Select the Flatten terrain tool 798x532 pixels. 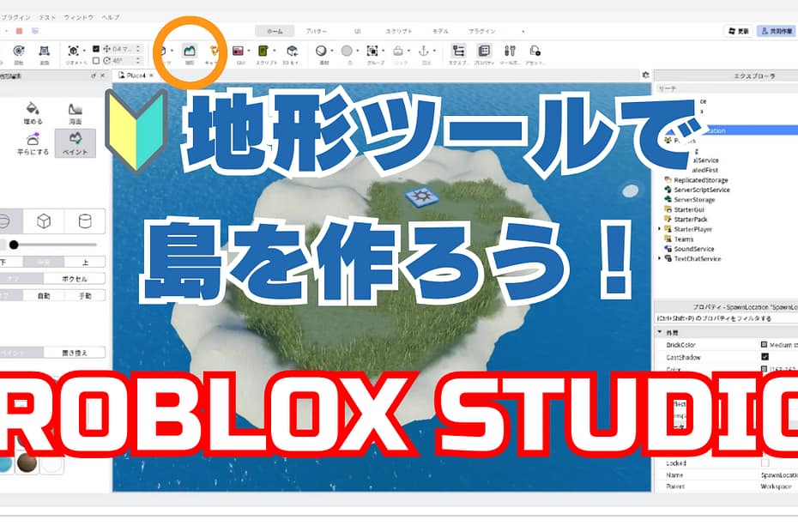[x=32, y=142]
